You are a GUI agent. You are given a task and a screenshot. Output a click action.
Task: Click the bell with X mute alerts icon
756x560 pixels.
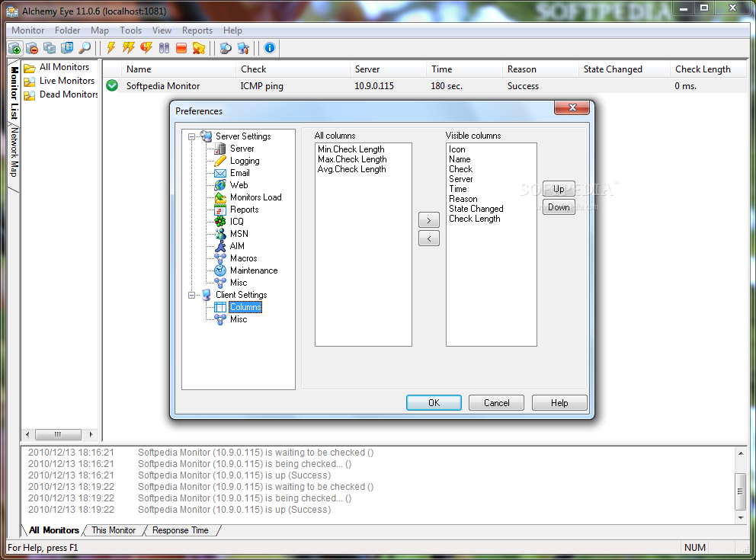click(x=199, y=48)
